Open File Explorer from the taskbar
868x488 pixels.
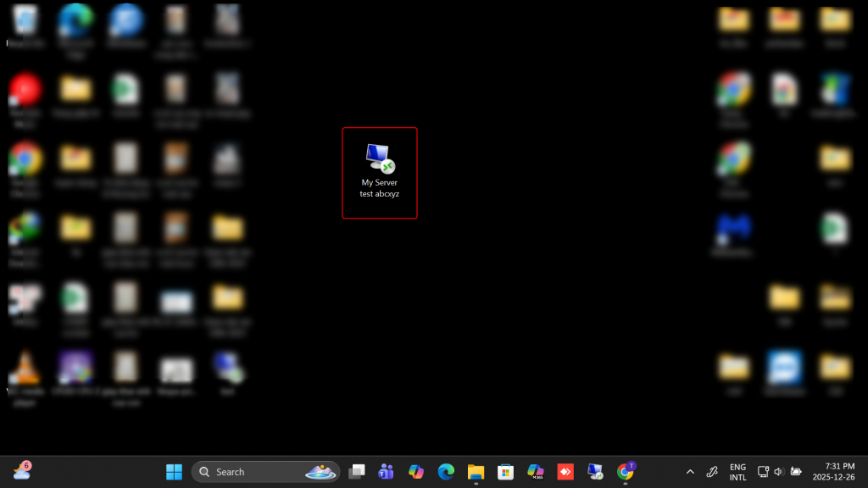[476, 472]
